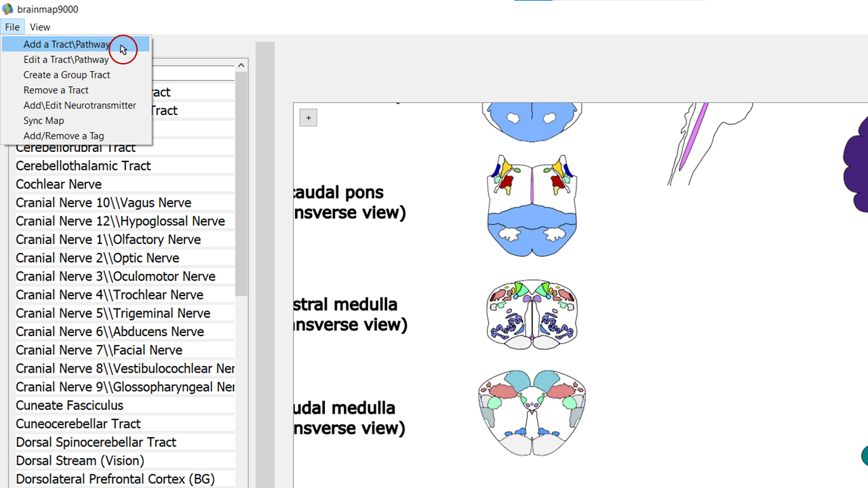Image resolution: width=868 pixels, height=488 pixels.
Task: Select Cerebellothalamic Tract in the list
Action: (83, 166)
